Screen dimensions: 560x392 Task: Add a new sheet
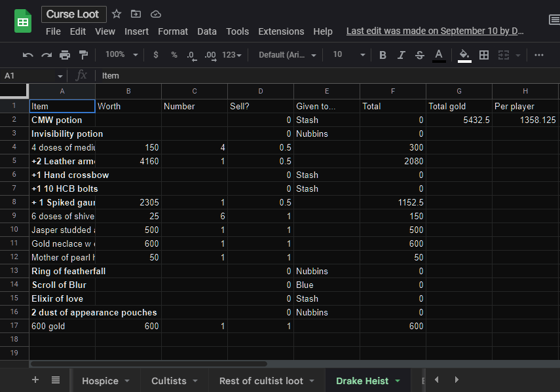click(x=35, y=380)
